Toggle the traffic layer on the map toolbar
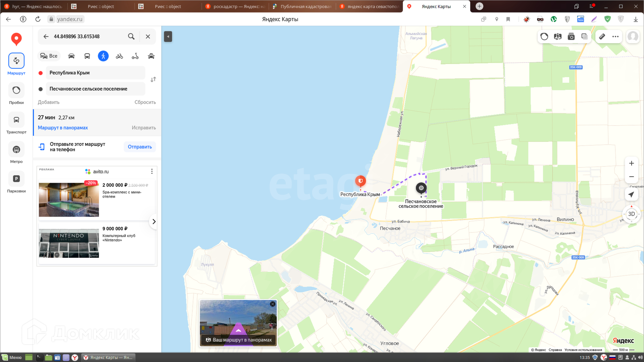 544,37
